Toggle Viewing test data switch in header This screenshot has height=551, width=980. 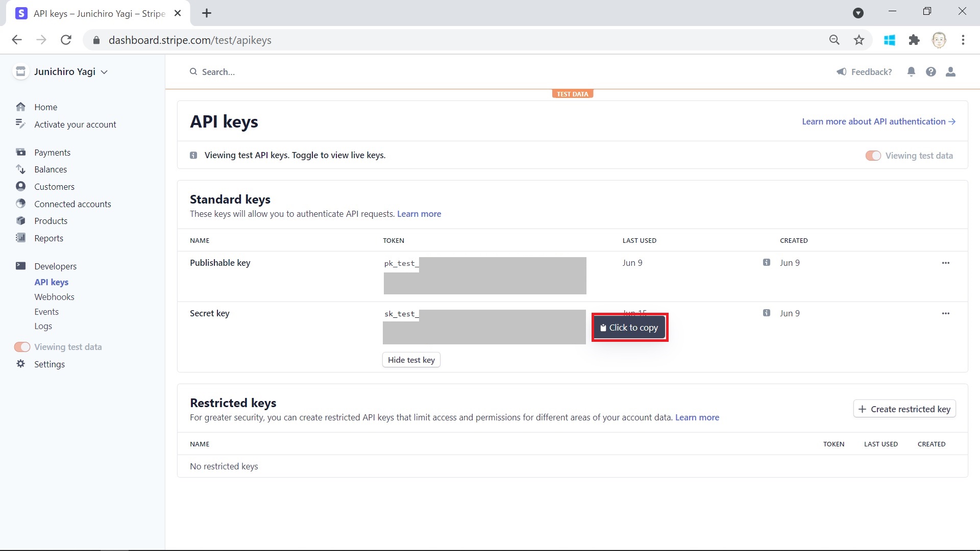click(873, 156)
